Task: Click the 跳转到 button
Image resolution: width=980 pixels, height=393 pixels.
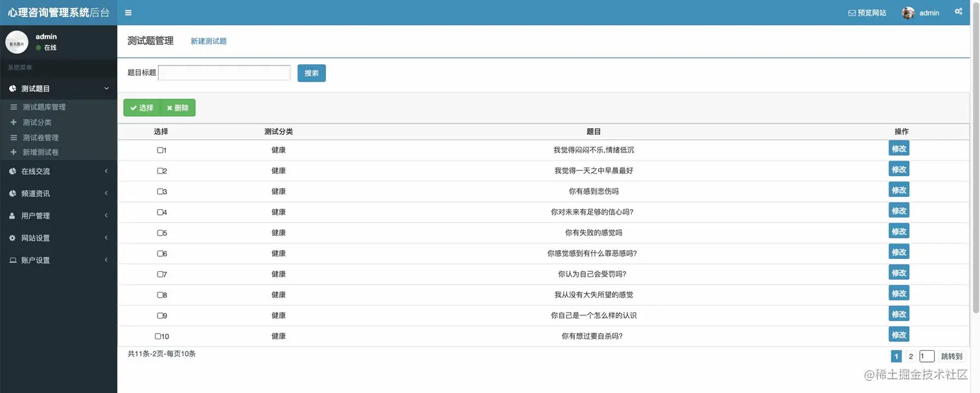Action: click(x=951, y=356)
